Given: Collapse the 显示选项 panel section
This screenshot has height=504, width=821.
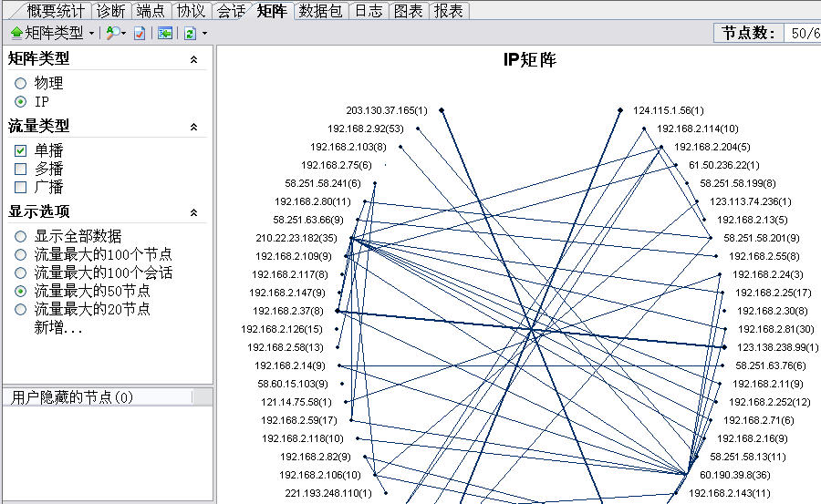Looking at the screenshot, I should pyautogui.click(x=193, y=212).
